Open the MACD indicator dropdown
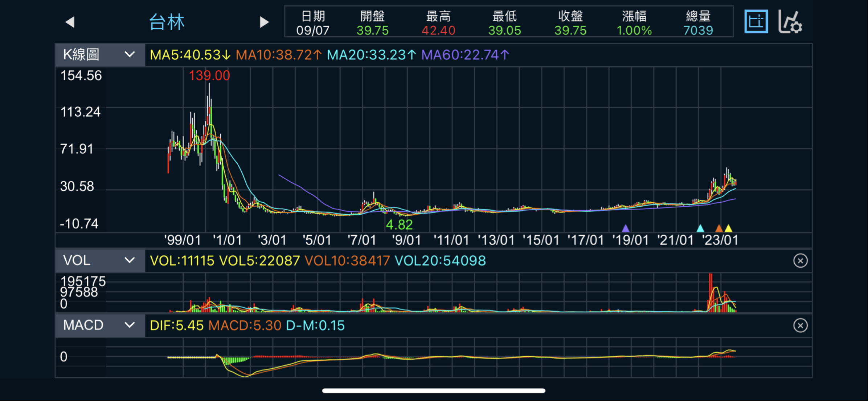The width and height of the screenshot is (868, 401). pyautogui.click(x=100, y=325)
